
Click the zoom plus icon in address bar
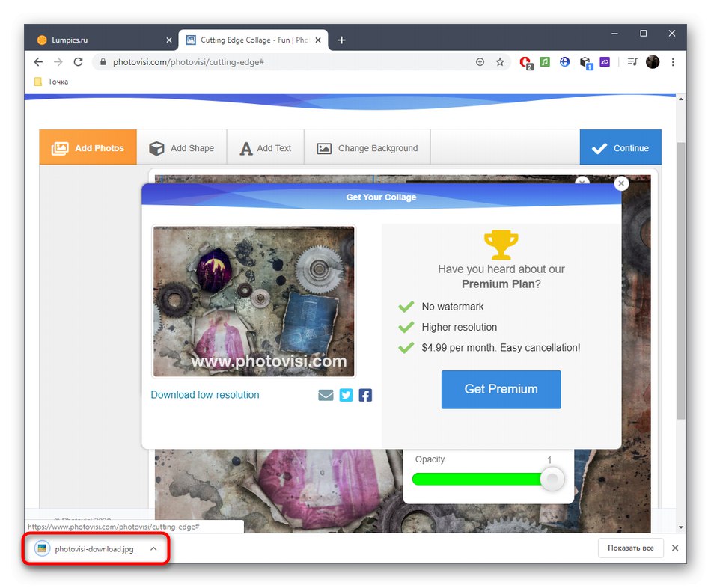[480, 61]
